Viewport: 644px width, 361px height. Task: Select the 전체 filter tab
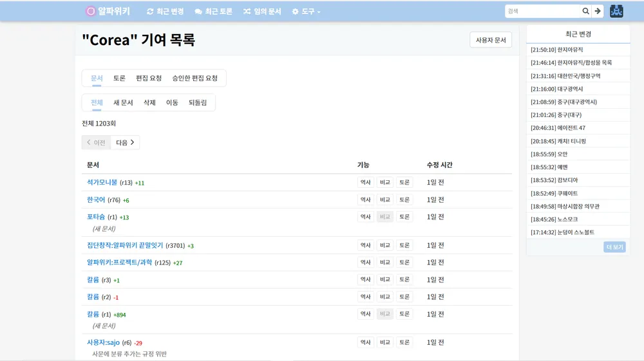(x=97, y=102)
